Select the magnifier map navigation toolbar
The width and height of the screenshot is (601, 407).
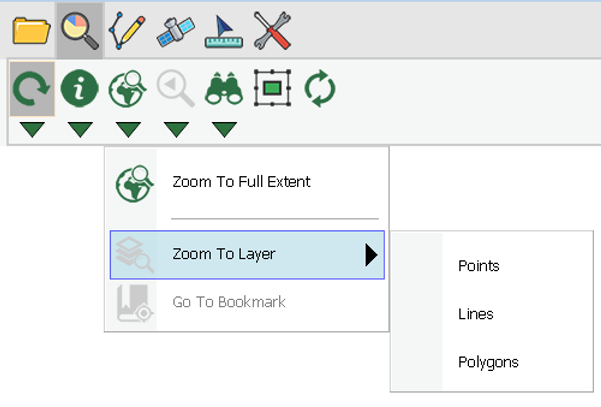pos(80,31)
